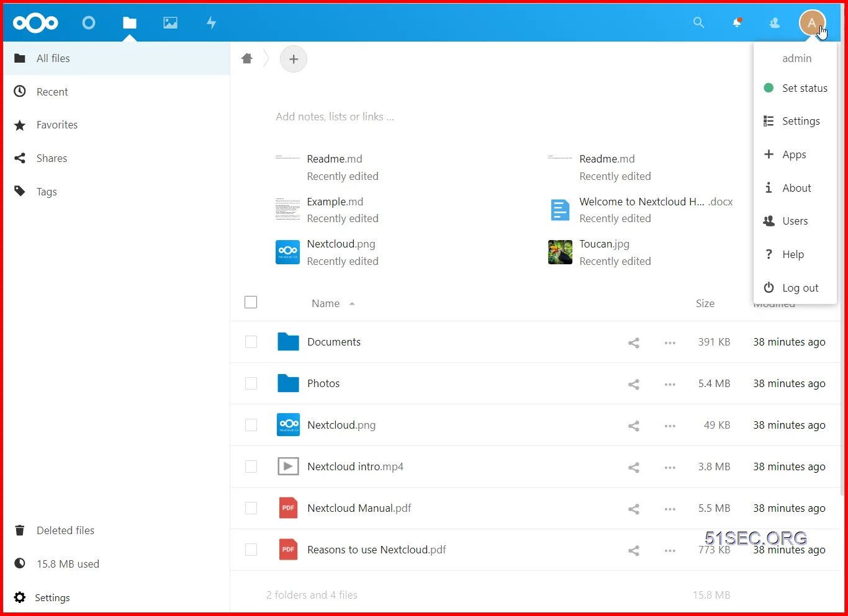This screenshot has height=616, width=848.
Task: Open the Photos app icon in header
Action: pyautogui.click(x=170, y=23)
